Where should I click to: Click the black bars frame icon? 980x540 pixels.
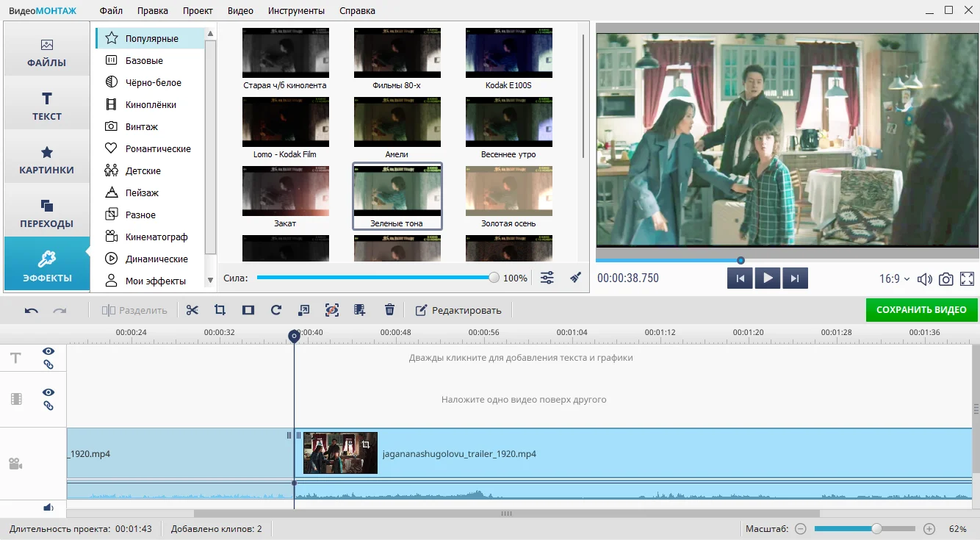click(x=248, y=310)
